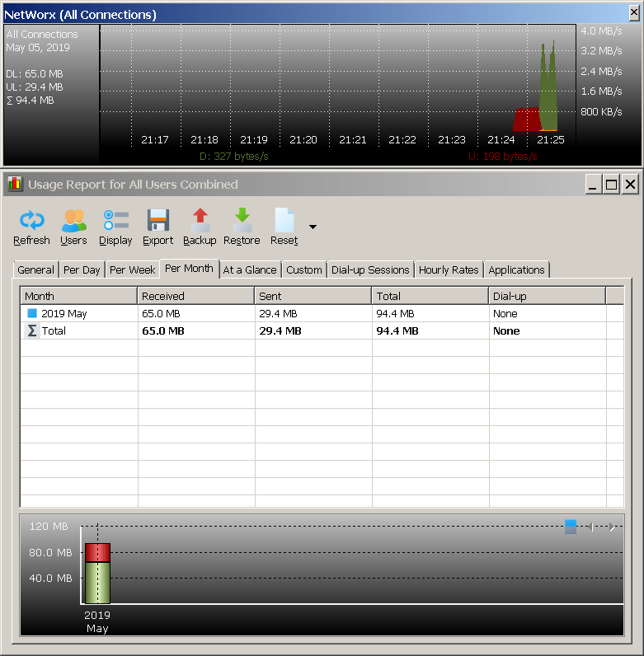Click the chart scroll left arrow
Image resolution: width=644 pixels, height=656 pixels.
[x=591, y=527]
